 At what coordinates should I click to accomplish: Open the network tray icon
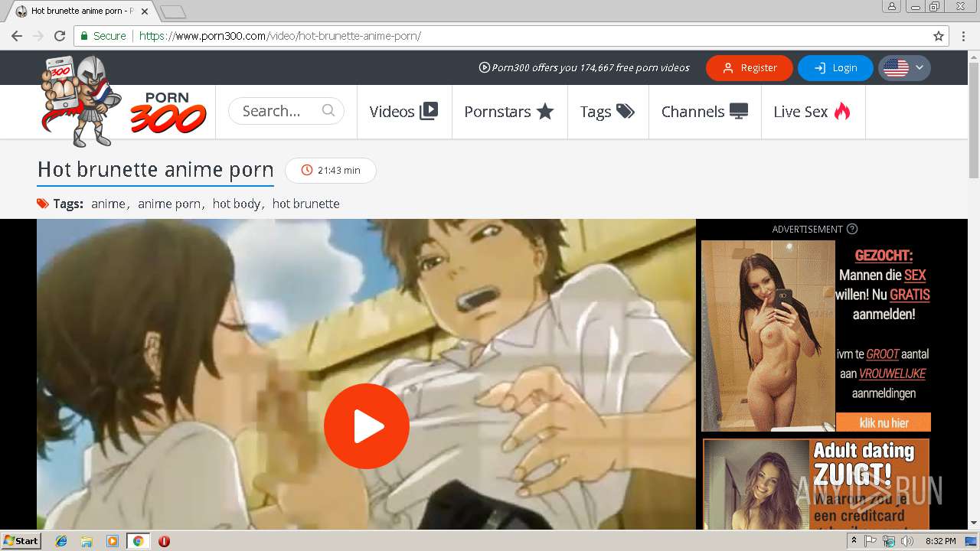(x=889, y=541)
